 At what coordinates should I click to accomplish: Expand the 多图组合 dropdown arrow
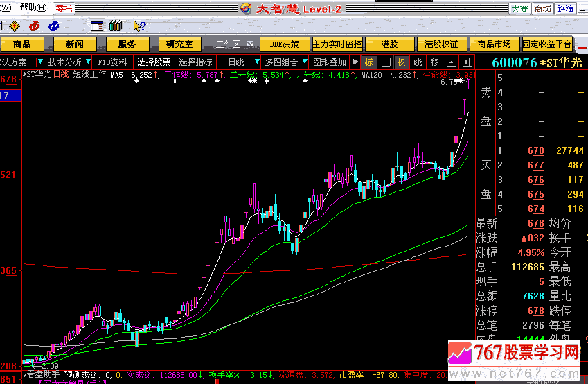305,62
